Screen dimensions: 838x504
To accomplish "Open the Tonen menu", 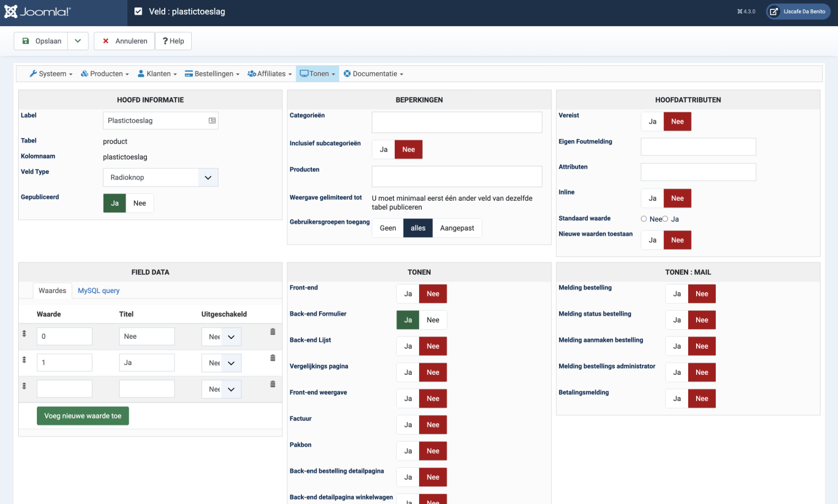I will point(317,74).
